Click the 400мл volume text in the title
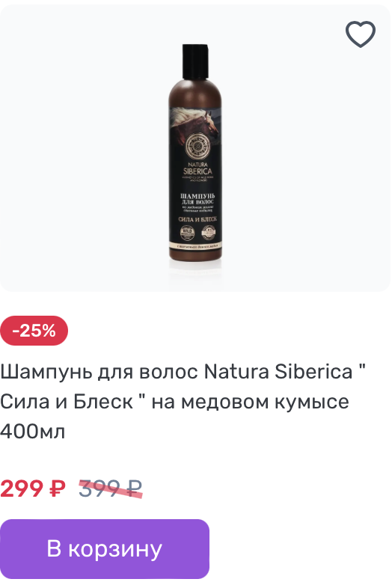The image size is (392, 582). (x=33, y=432)
